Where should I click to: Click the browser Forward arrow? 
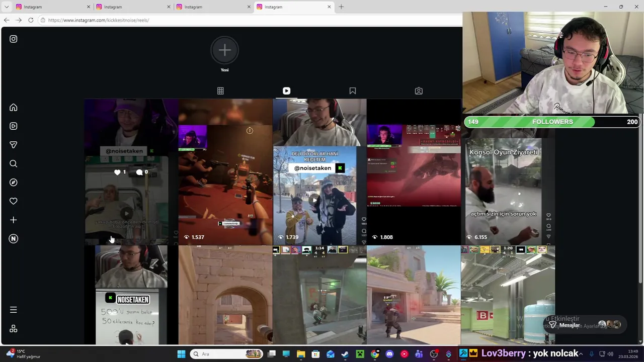pyautogui.click(x=19, y=20)
